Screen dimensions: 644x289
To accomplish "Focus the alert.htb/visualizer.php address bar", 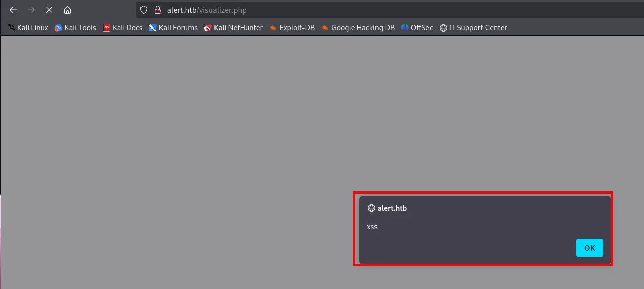I will tap(389, 10).
